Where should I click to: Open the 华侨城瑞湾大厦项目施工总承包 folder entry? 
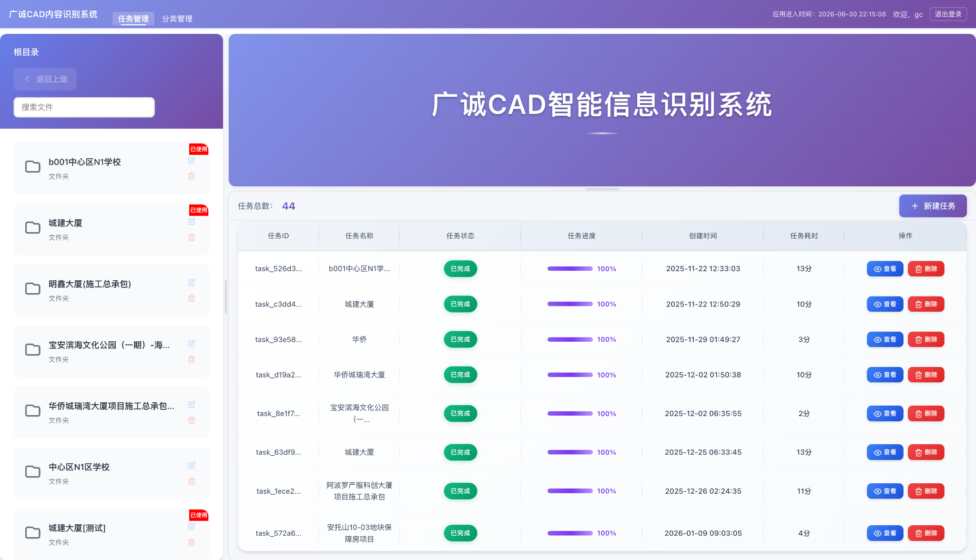click(x=112, y=412)
